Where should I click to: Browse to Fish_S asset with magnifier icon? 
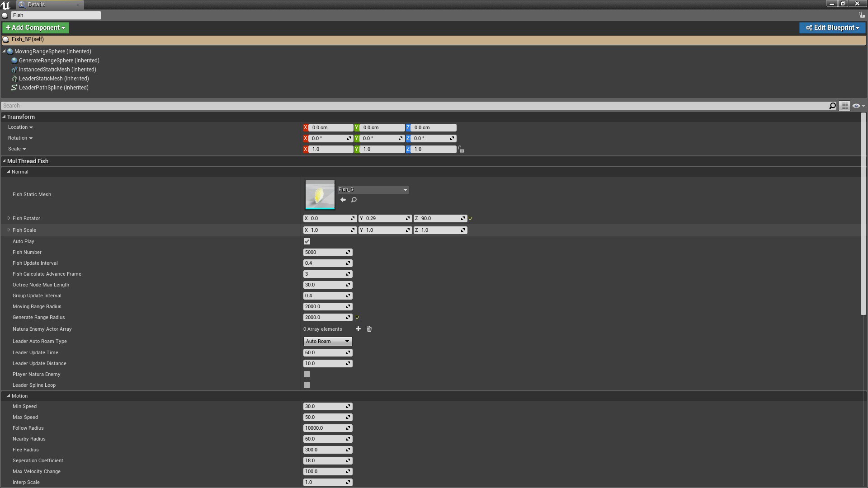tap(354, 200)
